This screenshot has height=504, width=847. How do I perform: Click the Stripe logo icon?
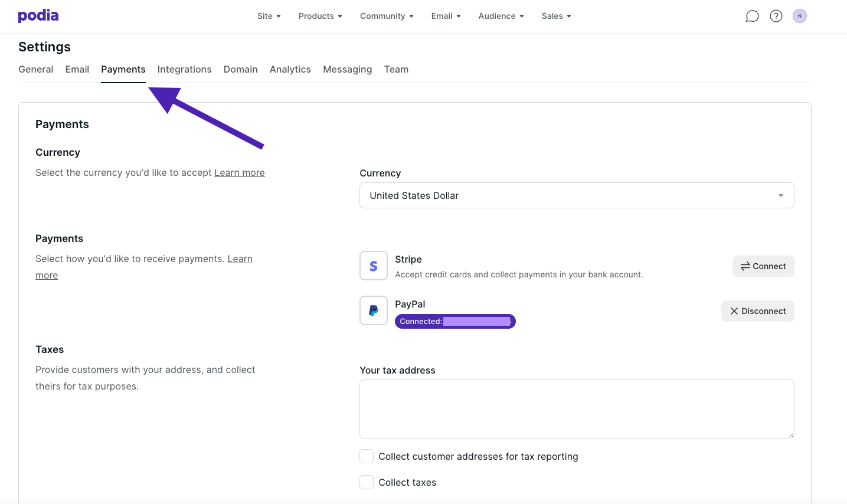374,266
